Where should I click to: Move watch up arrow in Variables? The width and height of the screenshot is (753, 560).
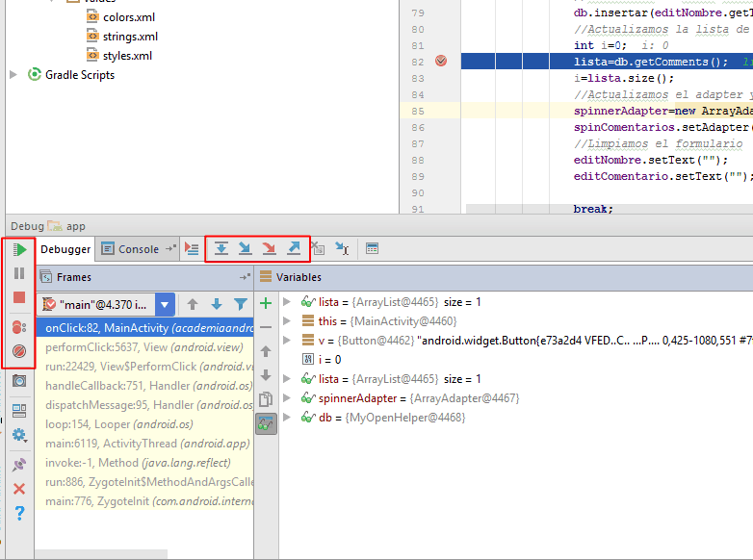pos(266,351)
